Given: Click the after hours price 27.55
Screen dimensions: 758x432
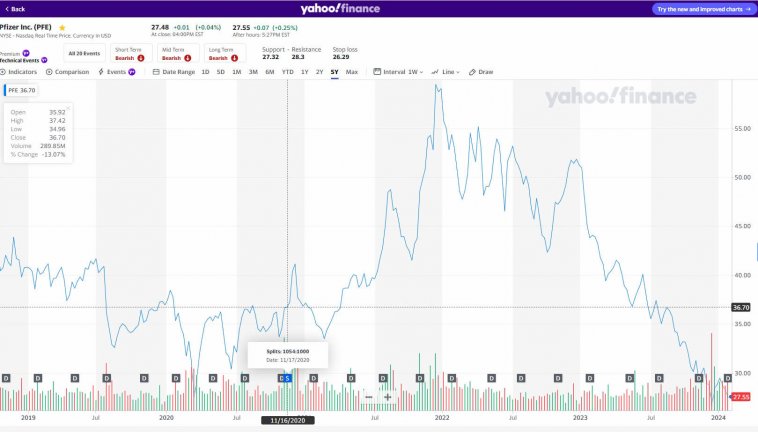Looking at the screenshot, I should [241, 28].
